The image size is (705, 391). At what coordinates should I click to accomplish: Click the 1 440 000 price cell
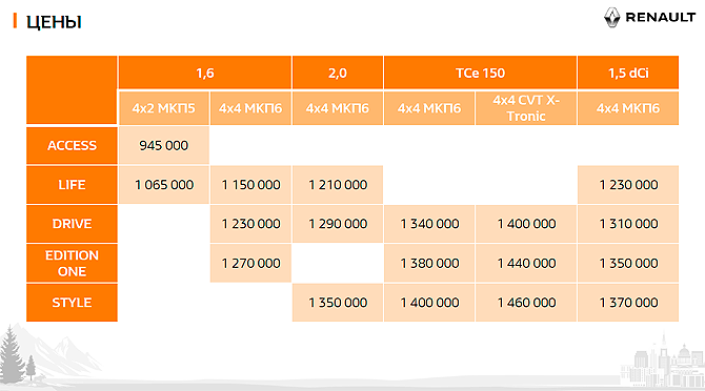click(526, 263)
